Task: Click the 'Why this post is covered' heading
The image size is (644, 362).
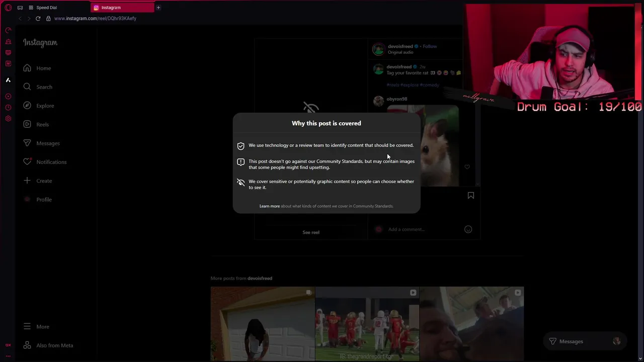Action: 327,123
